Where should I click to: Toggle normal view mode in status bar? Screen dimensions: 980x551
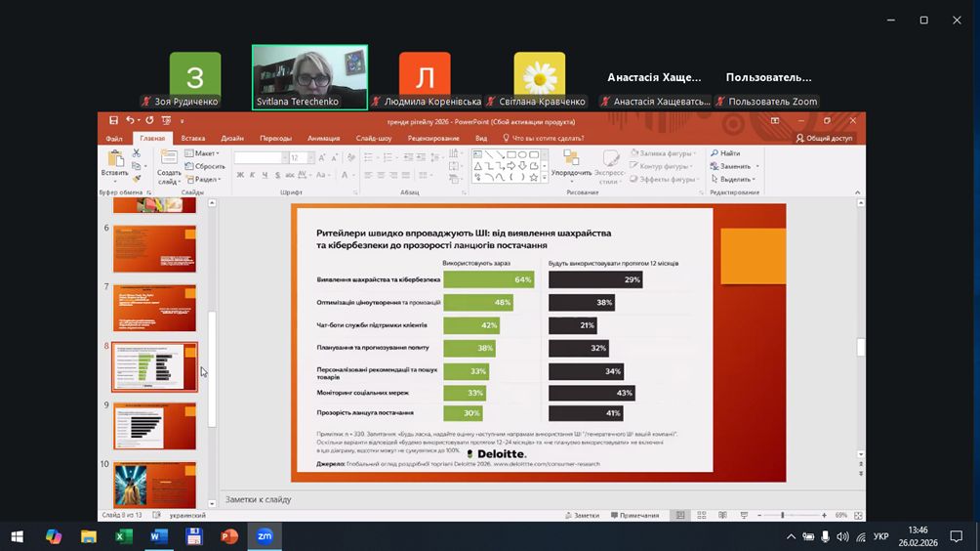(x=681, y=515)
